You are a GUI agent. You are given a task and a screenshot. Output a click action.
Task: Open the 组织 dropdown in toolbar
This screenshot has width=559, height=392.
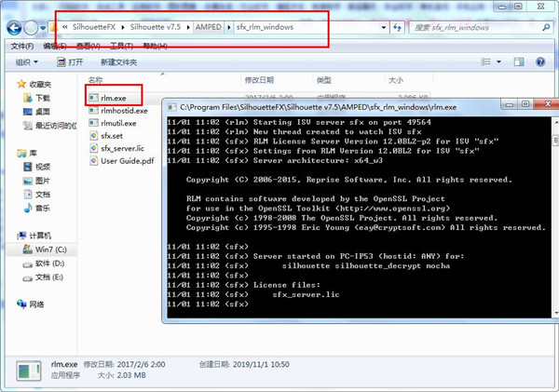(x=26, y=62)
